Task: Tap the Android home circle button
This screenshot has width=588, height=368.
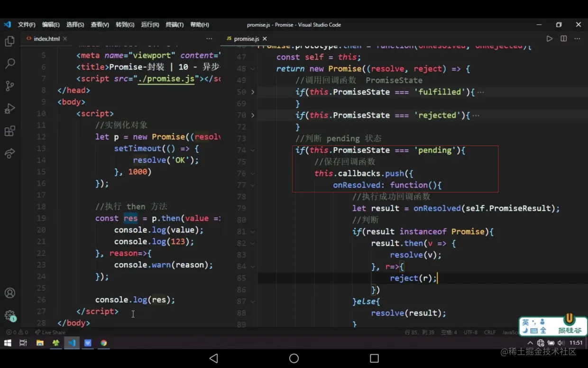Action: pyautogui.click(x=294, y=359)
